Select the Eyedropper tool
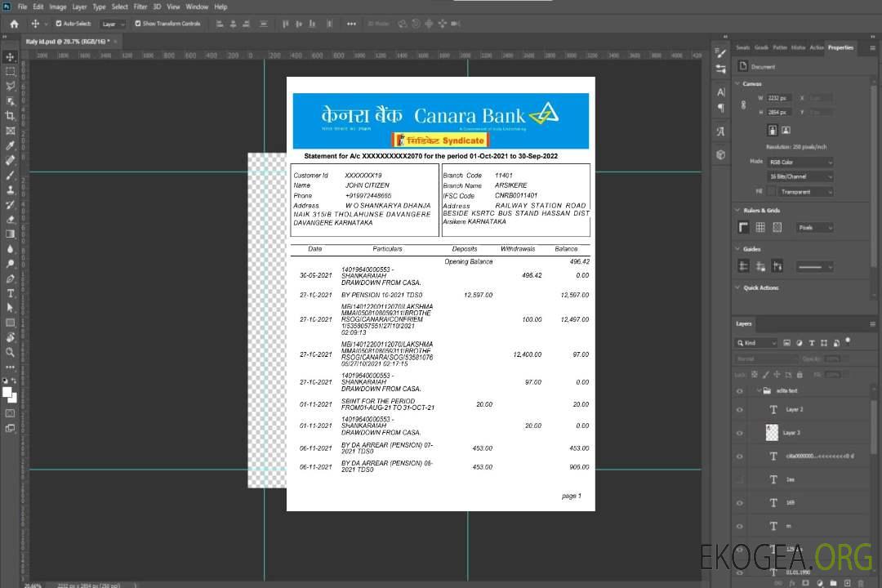 coord(10,145)
